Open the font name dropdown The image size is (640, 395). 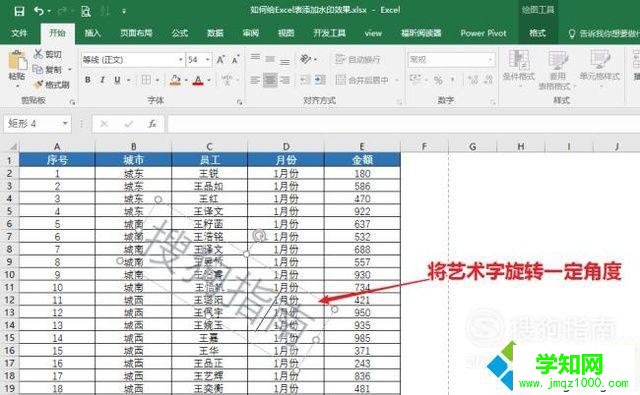180,60
